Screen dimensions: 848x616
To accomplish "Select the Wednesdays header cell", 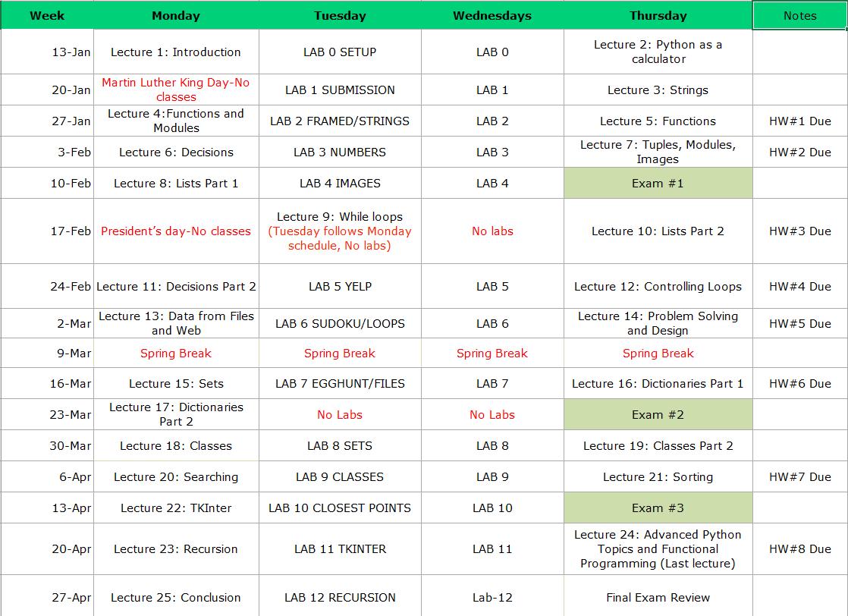I will (x=493, y=16).
